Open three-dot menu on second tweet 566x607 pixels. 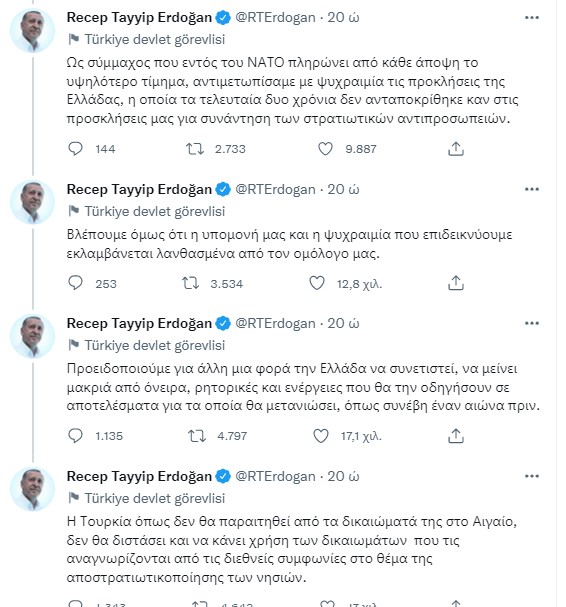pos(532,189)
